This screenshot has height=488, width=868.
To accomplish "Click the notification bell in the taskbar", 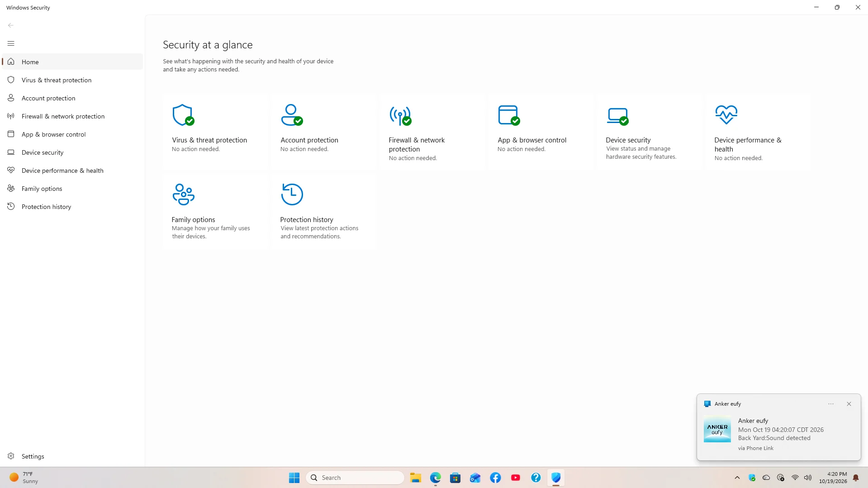I will coord(856,478).
